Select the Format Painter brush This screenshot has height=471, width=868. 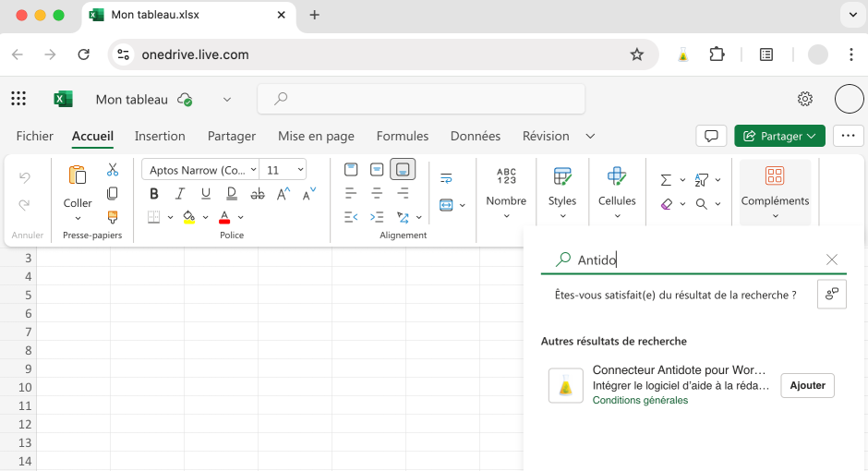point(113,217)
